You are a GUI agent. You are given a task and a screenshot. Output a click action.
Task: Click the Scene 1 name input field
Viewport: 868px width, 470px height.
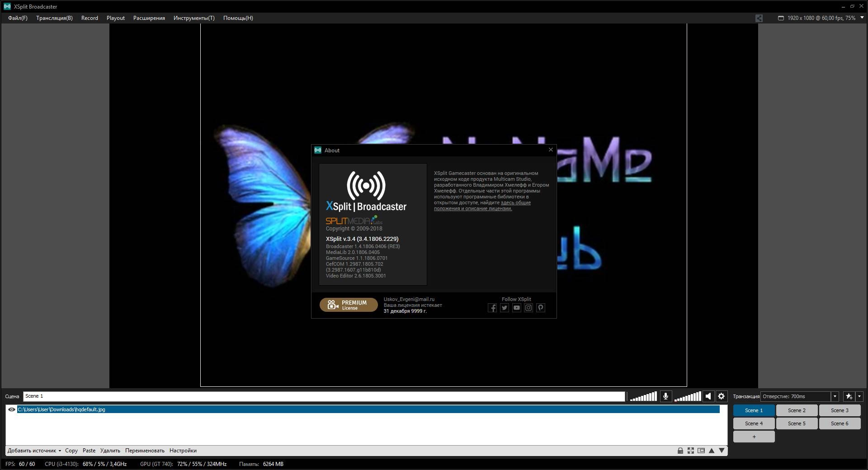point(324,396)
